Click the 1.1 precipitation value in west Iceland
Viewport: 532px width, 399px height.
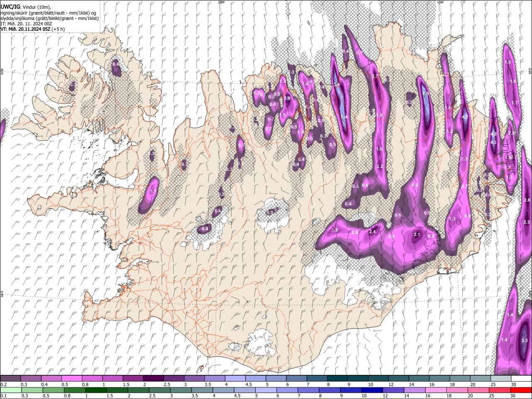[153, 191]
